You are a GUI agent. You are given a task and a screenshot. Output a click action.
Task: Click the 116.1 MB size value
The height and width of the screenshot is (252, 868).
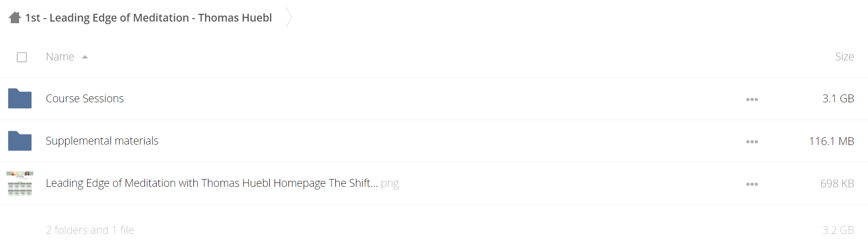click(831, 141)
